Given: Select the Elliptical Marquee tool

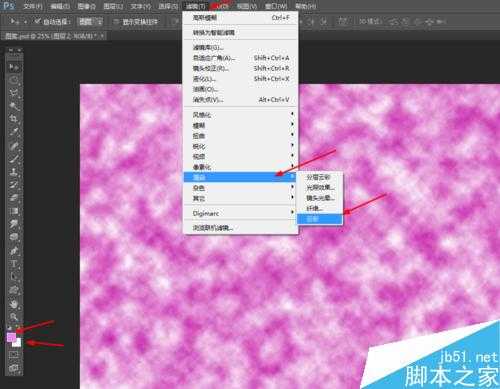Looking at the screenshot, I should pyautogui.click(x=14, y=80).
